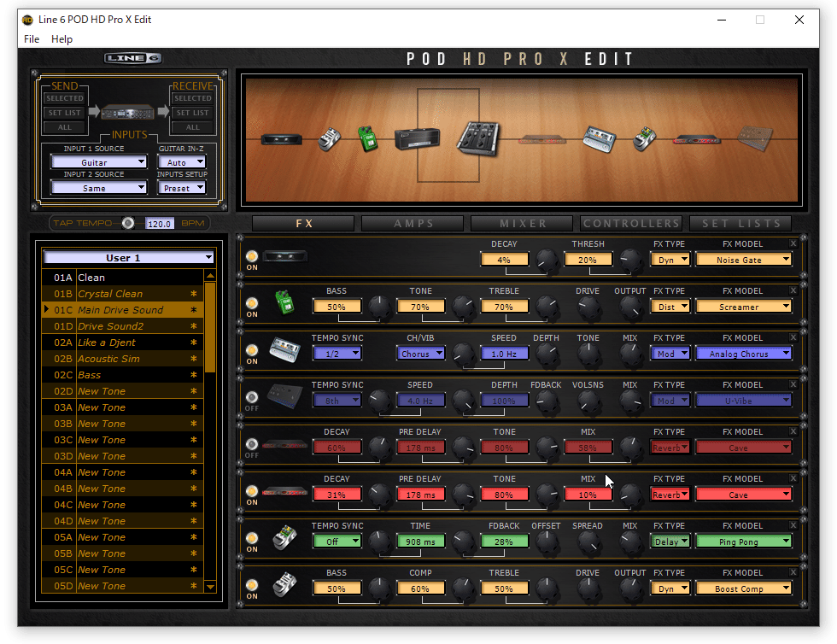Click the Noise Gate row device icon
This screenshot has width=837, height=644.
coord(285,257)
